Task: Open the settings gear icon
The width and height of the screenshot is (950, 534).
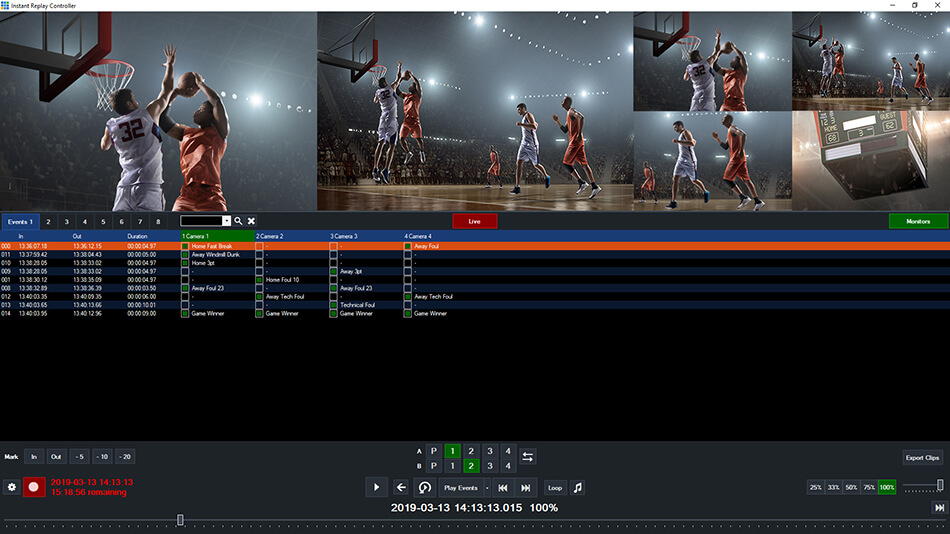Action: tap(12, 487)
